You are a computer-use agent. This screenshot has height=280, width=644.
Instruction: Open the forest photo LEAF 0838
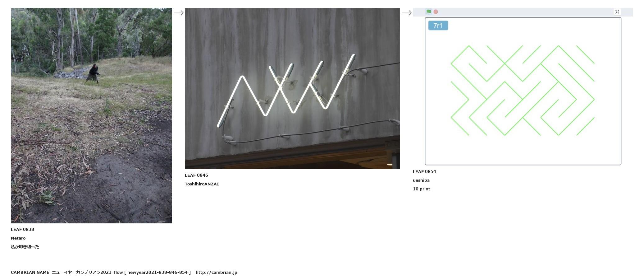click(x=91, y=115)
